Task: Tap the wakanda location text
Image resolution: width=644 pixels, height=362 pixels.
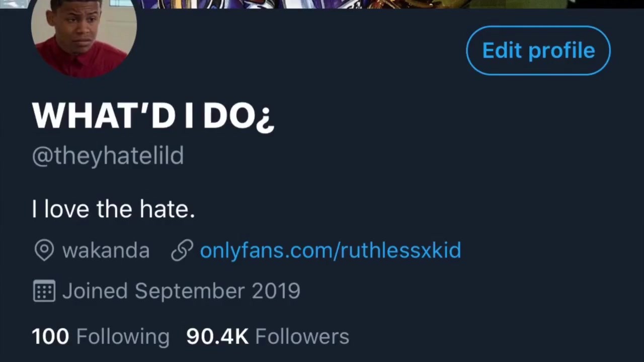Action: click(106, 250)
